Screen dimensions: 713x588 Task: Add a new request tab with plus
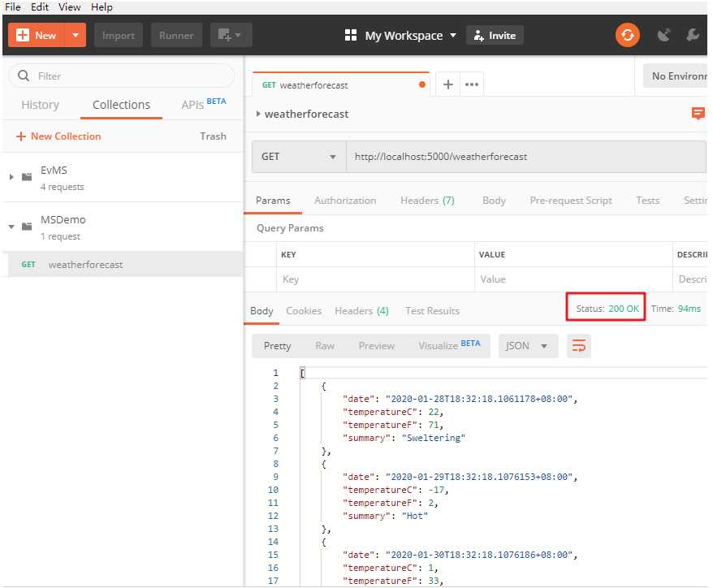point(448,84)
